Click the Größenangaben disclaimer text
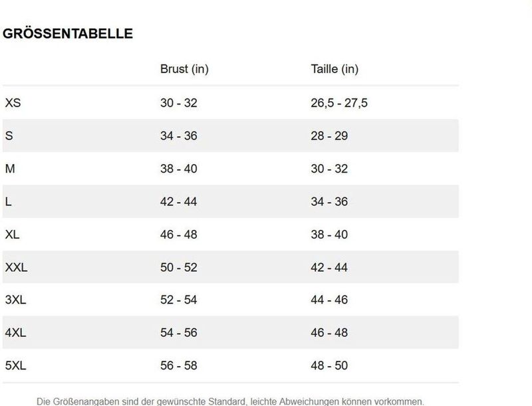The width and height of the screenshot is (532, 406). (x=230, y=401)
